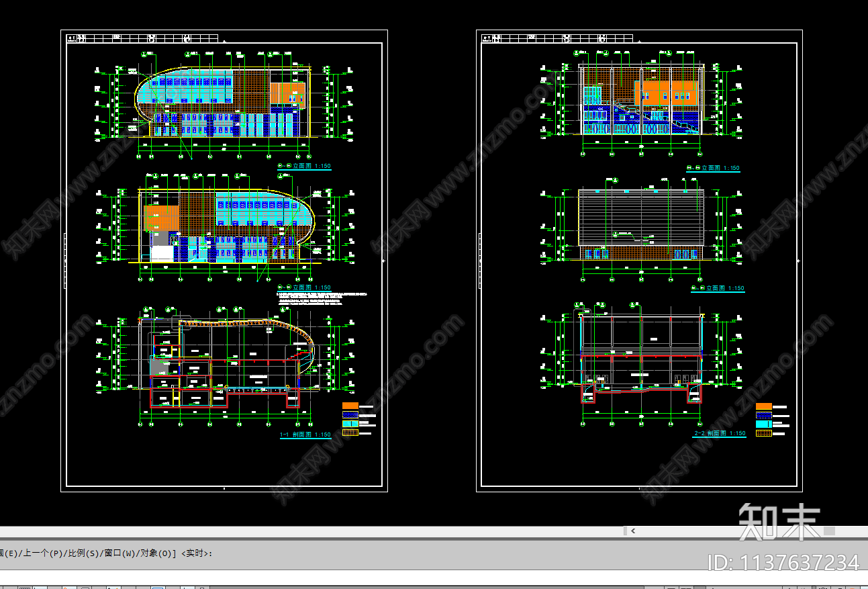Select the striped roof elevation on right sheet

click(641, 217)
